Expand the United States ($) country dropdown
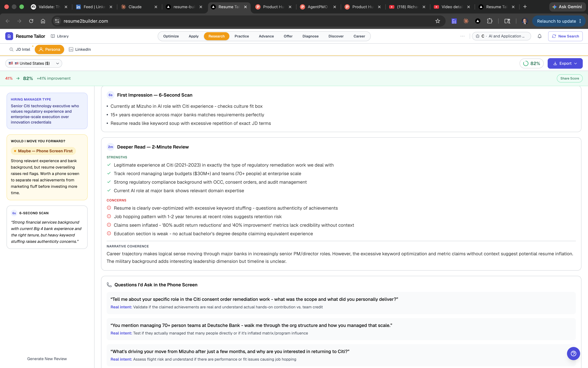Viewport: 588px width, 368px height. point(34,63)
